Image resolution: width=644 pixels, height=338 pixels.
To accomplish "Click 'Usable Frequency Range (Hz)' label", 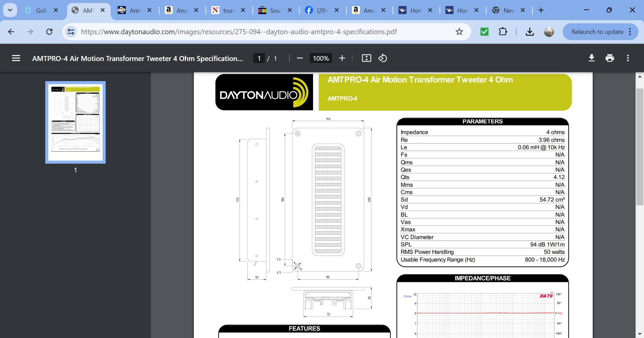I will click(438, 260).
